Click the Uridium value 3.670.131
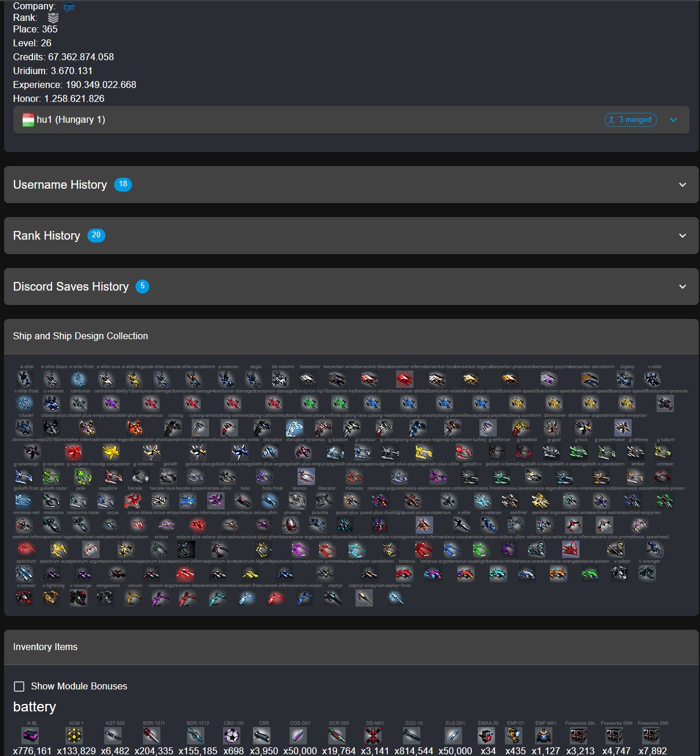Screen dimensions: 700x756 click(72, 71)
